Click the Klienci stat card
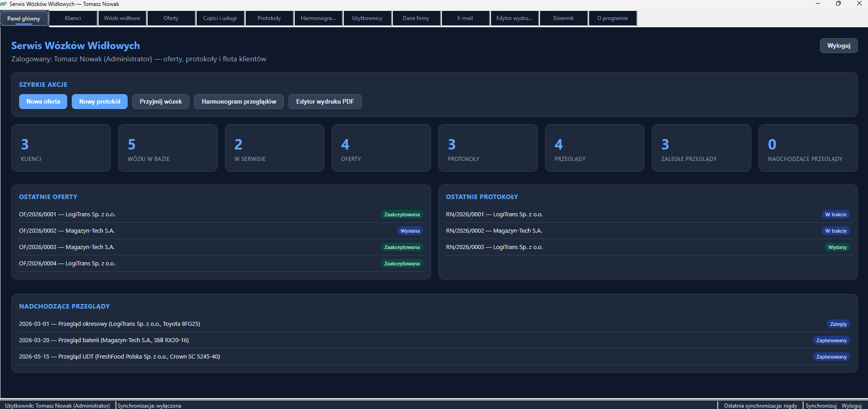This screenshot has height=409, width=868. point(61,148)
